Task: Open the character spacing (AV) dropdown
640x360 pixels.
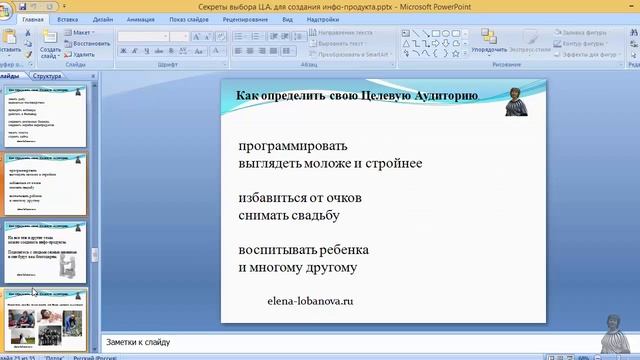Action: point(184,51)
